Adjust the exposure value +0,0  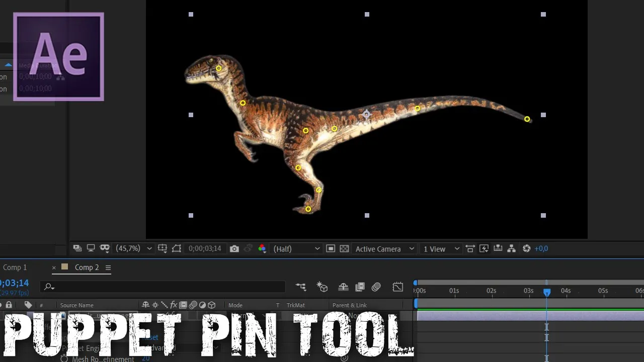point(541,248)
